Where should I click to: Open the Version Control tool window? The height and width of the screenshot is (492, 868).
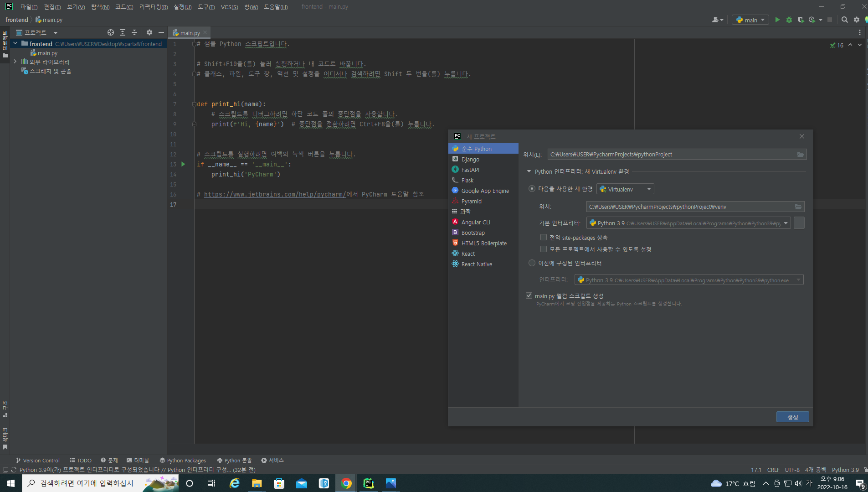point(38,461)
